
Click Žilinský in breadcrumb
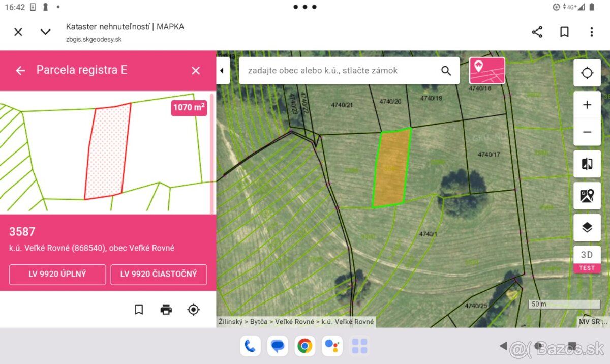point(231,322)
